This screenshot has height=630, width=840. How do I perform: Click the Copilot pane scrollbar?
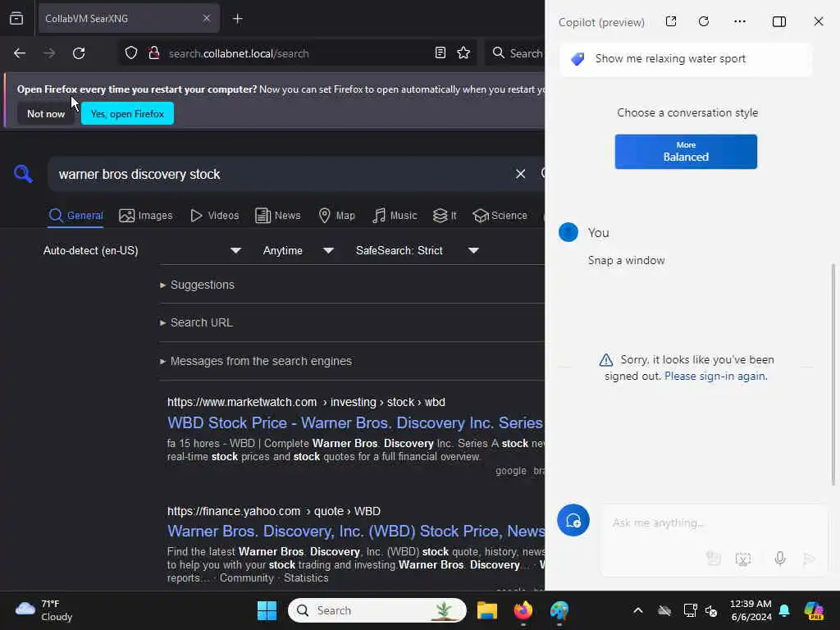(x=833, y=375)
